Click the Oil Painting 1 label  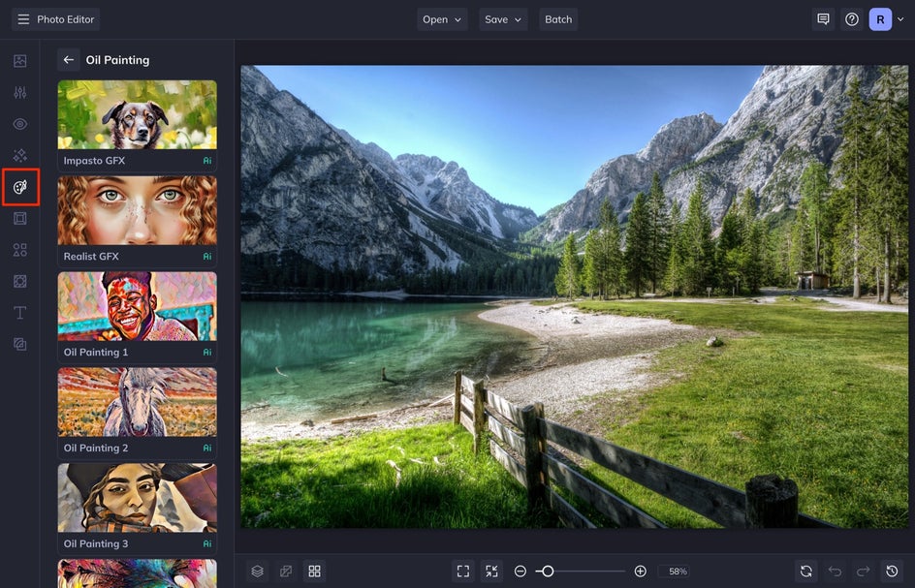click(x=95, y=352)
